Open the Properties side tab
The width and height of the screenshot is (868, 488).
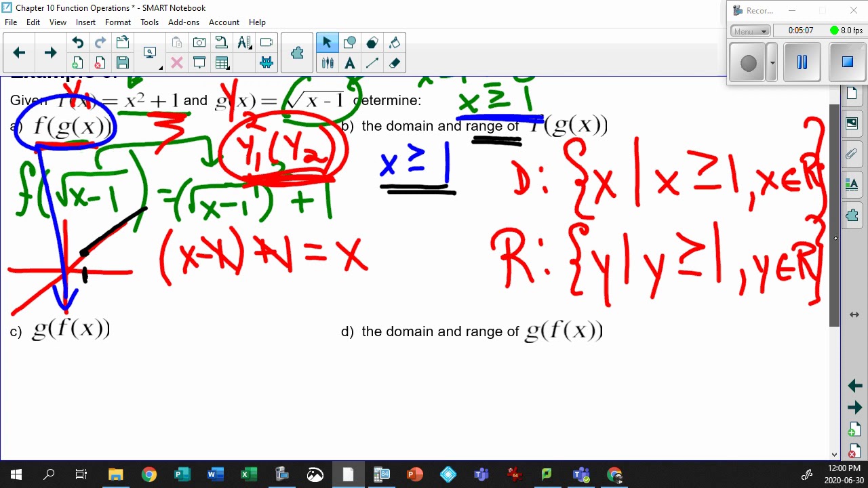coord(852,185)
